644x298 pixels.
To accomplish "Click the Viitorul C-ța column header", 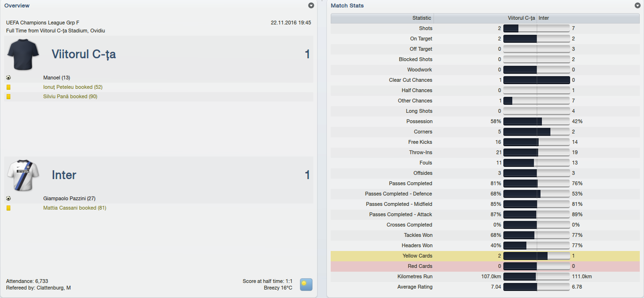I will coord(521,18).
